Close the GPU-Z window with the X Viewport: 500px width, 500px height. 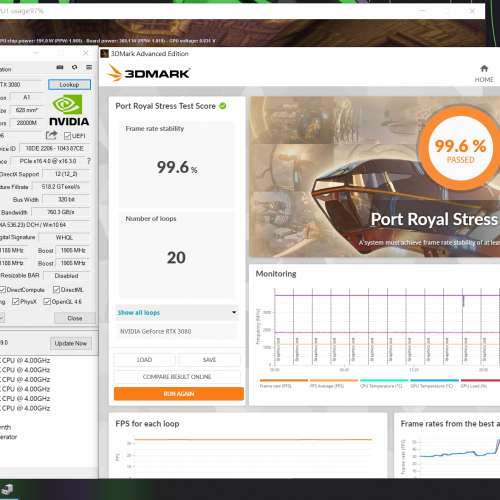click(x=86, y=53)
